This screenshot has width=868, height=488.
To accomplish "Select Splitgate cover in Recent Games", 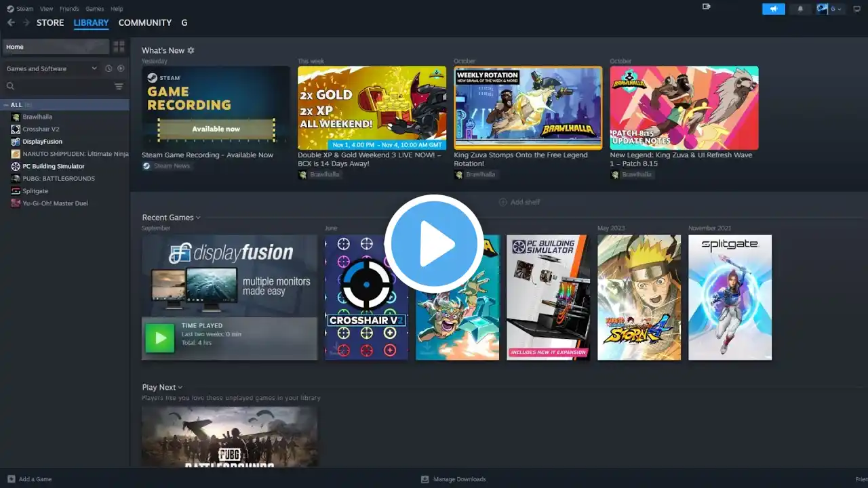I will (730, 298).
